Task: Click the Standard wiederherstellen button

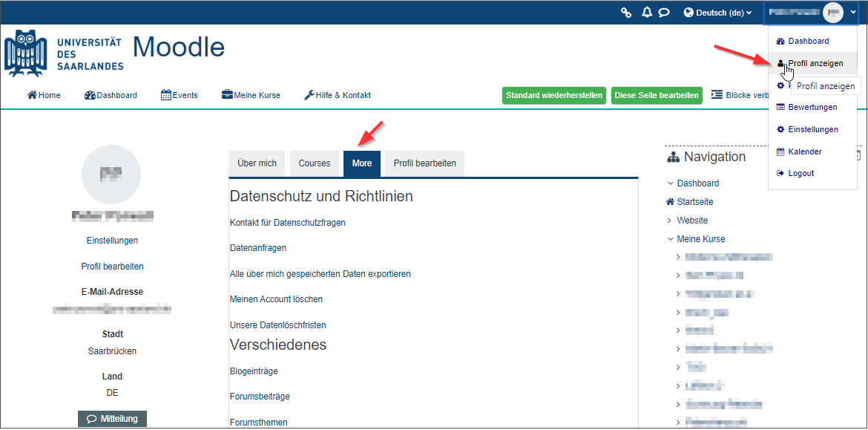Action: click(x=553, y=95)
